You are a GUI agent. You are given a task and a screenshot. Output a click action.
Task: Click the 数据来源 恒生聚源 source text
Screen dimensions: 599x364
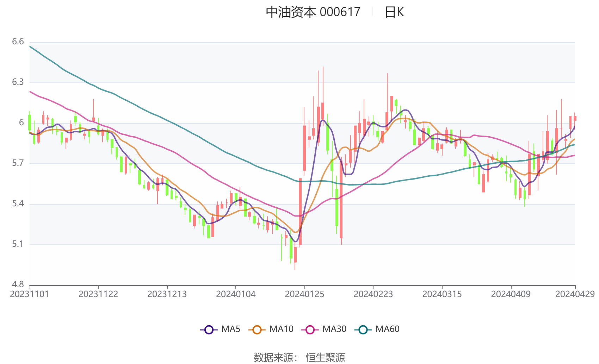click(x=299, y=358)
